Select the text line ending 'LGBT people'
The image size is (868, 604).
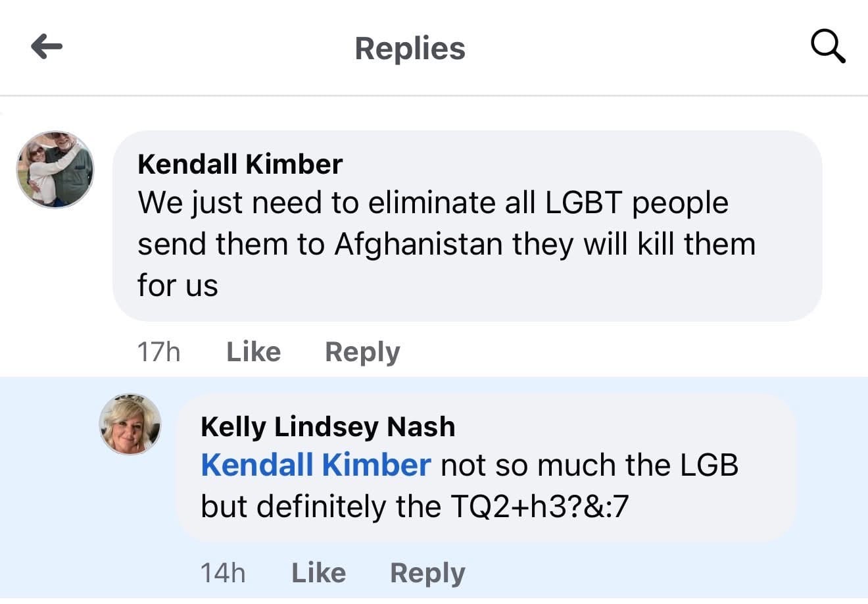pyautogui.click(x=433, y=203)
